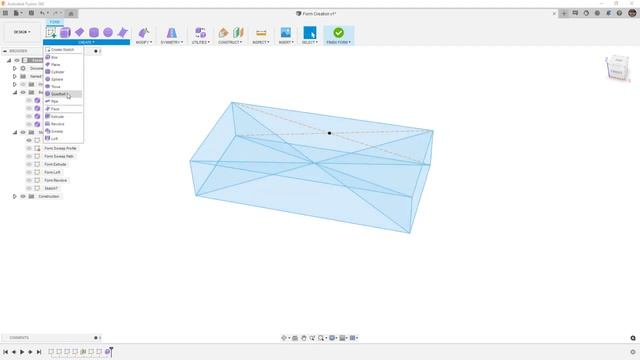Toggle visibility of Form Sweep Path sketch
Image resolution: width=640 pixels, height=360 pixels.
(29, 156)
